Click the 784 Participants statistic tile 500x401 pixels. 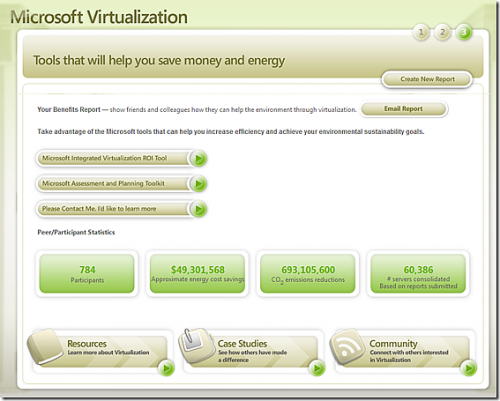click(x=87, y=274)
